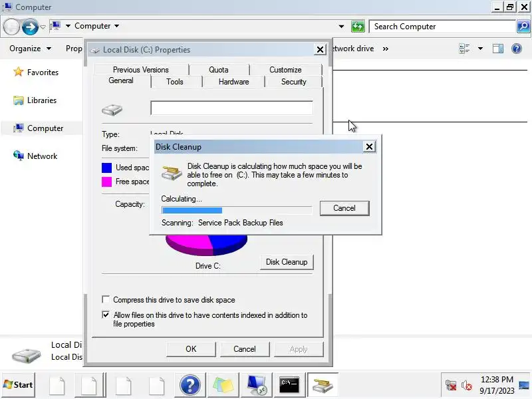This screenshot has height=399, width=532.
Task: Click the Disk Cleanup progress bar
Action: (237, 210)
